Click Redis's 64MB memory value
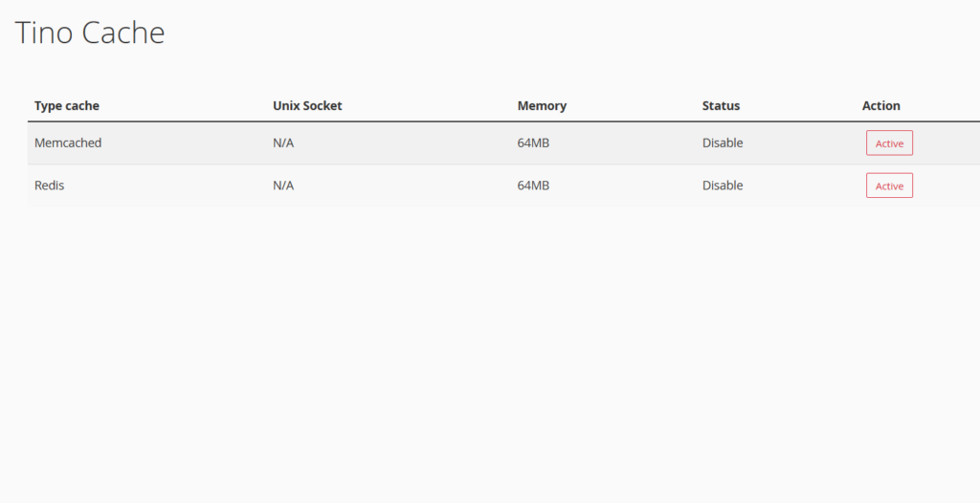 [533, 186]
